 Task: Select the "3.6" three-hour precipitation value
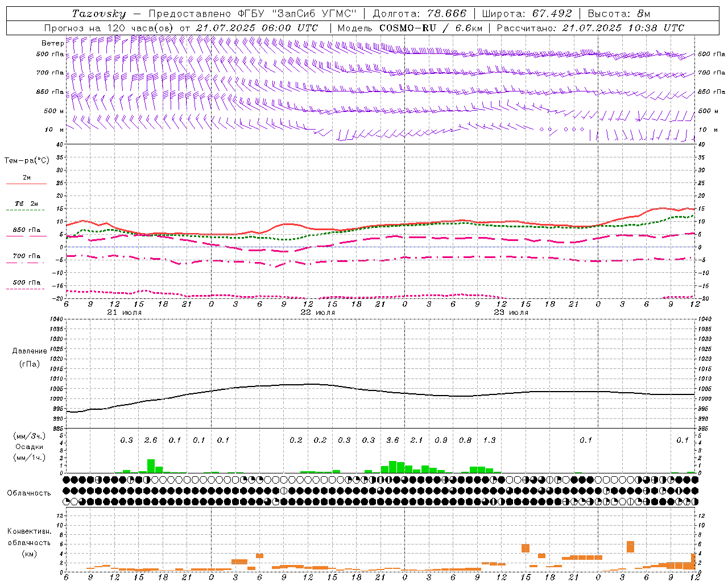point(392,440)
